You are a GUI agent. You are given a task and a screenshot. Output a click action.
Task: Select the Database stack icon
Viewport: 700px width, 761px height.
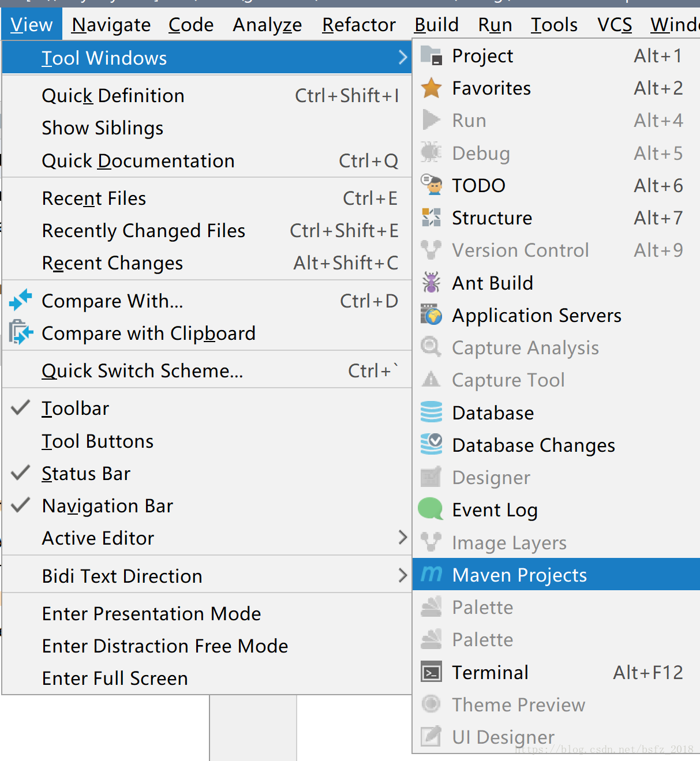click(x=431, y=413)
